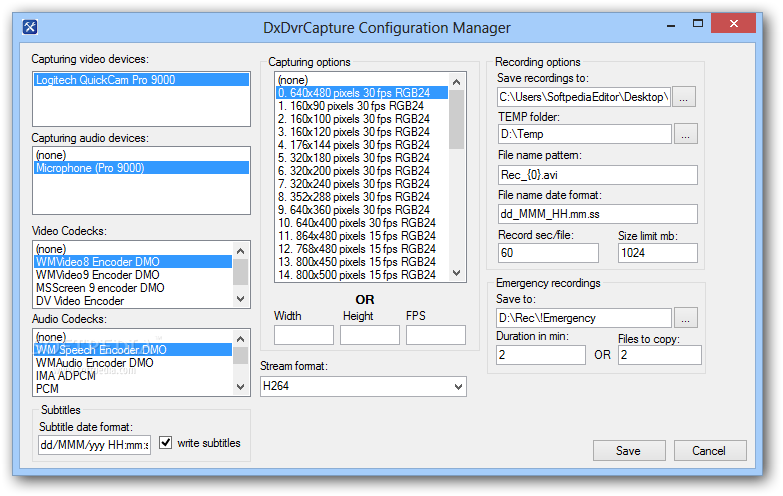Click the Emergency recordings Save to field
Screen dimensions: 783x496
click(584, 318)
